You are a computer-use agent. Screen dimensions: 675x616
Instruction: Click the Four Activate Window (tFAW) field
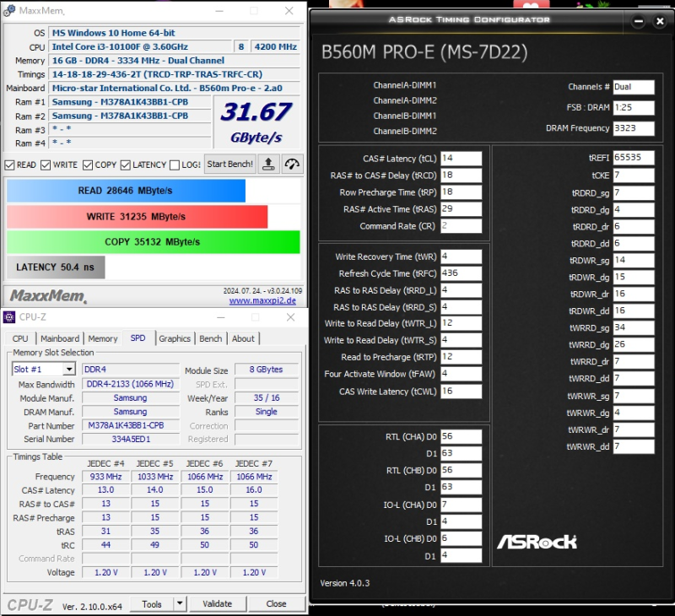(461, 374)
